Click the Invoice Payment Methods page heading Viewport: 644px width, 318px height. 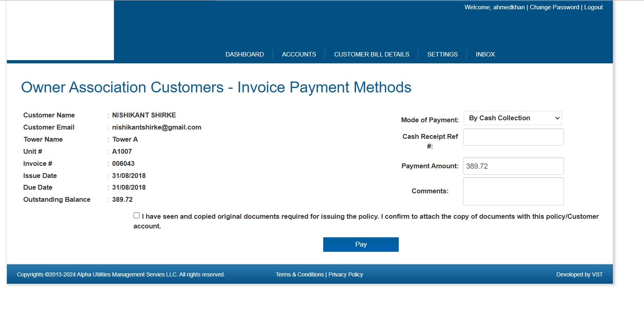coord(216,88)
